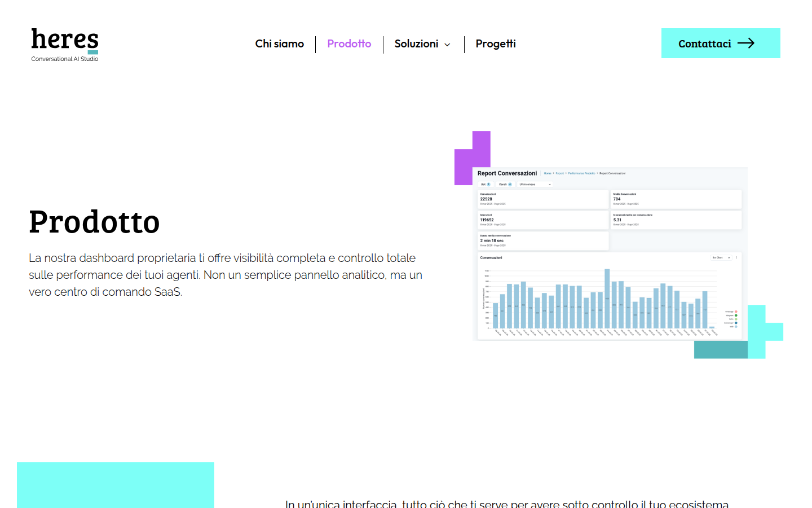Image resolution: width=812 pixels, height=508 pixels.
Task: Click the Bot filter chip
Action: 485,185
